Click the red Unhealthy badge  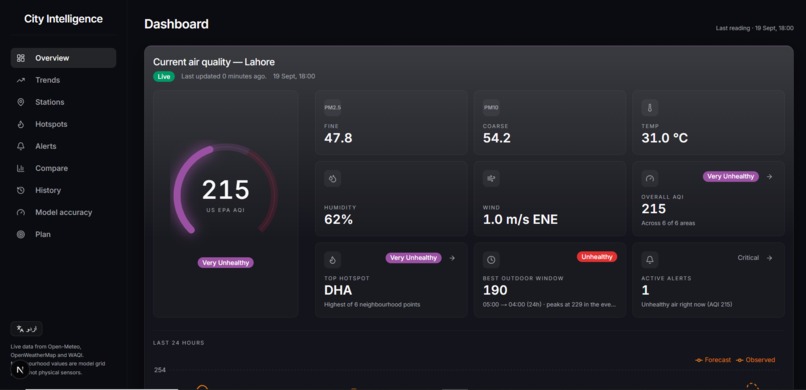597,256
